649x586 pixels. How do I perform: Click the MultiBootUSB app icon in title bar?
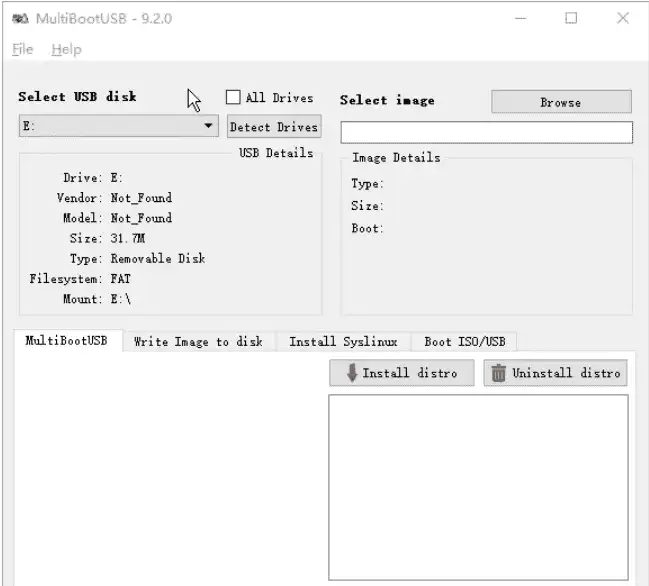20,19
